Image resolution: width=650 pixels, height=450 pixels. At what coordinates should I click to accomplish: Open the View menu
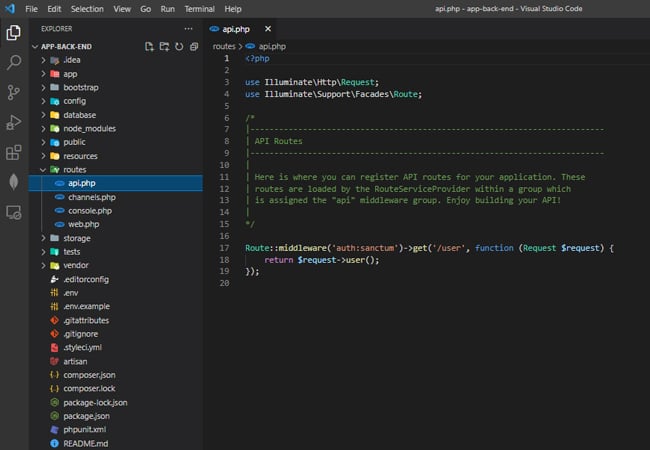[122, 9]
